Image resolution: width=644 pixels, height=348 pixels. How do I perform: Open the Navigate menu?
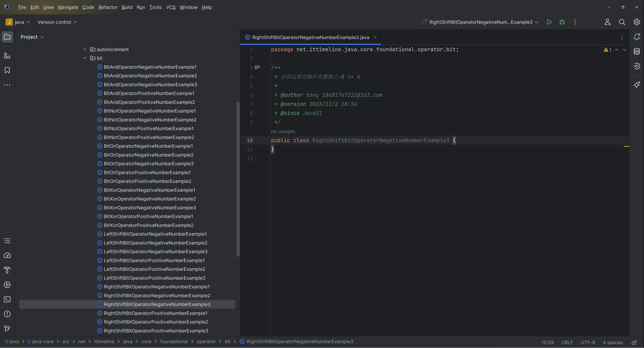coord(68,7)
